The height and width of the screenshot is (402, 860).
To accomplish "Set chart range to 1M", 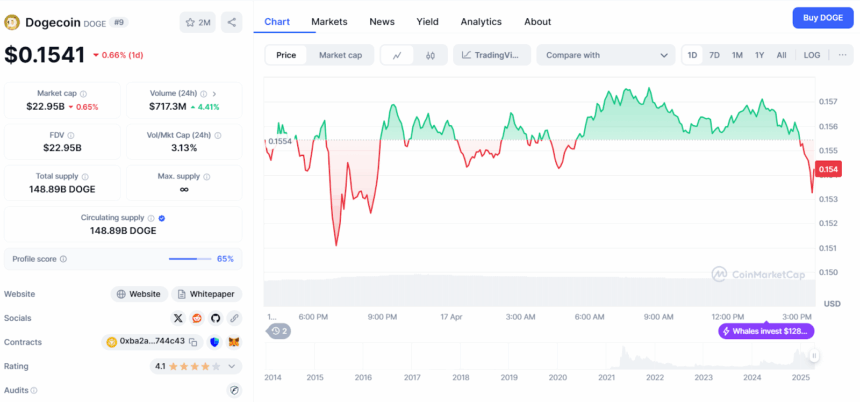I will (x=737, y=55).
